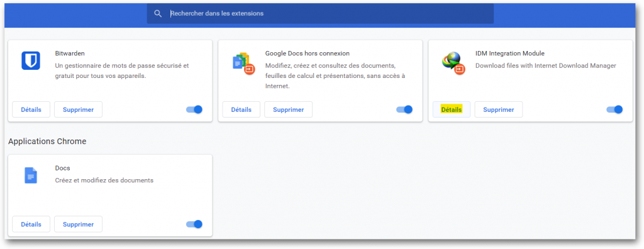This screenshot has height=249, width=644.
Task: Open the highlighted Détails for IDM Integration Module
Action: click(x=452, y=109)
